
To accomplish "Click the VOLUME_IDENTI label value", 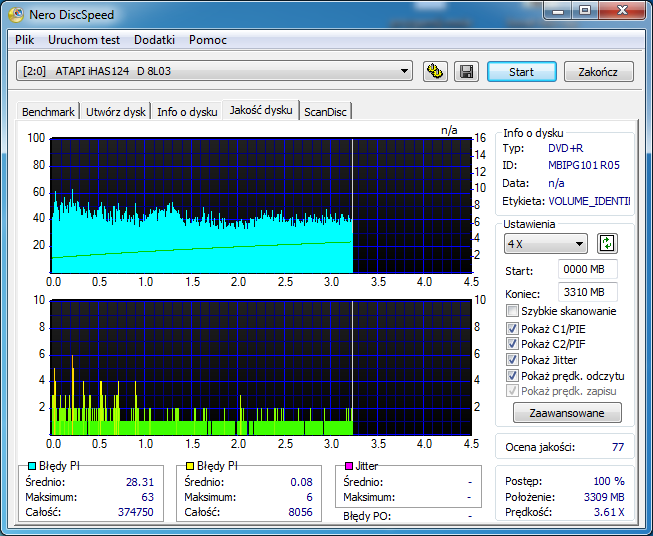I will 589,201.
